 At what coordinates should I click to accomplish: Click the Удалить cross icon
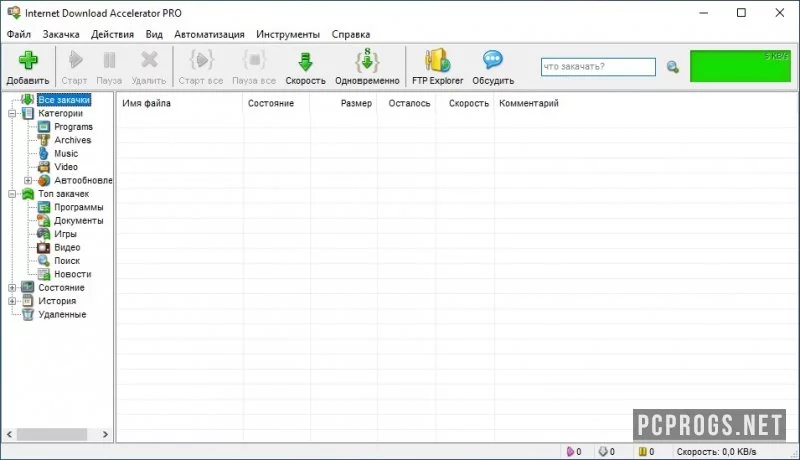click(149, 60)
